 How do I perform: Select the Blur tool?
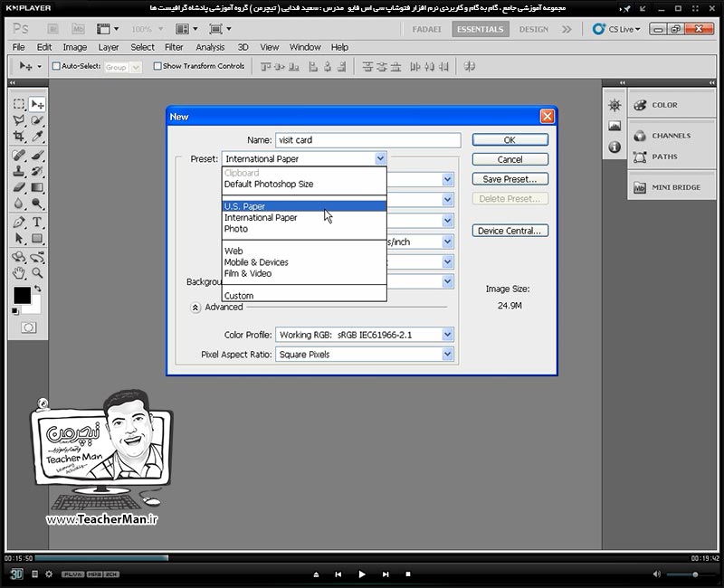point(18,204)
